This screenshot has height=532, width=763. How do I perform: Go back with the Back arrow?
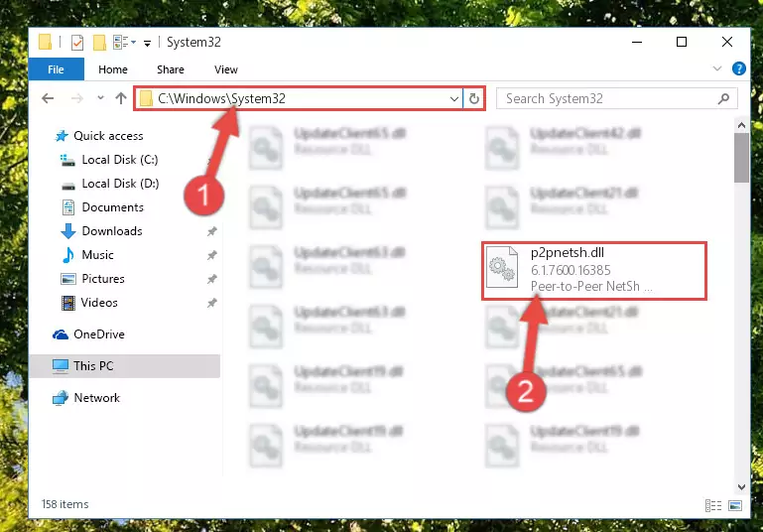click(48, 99)
